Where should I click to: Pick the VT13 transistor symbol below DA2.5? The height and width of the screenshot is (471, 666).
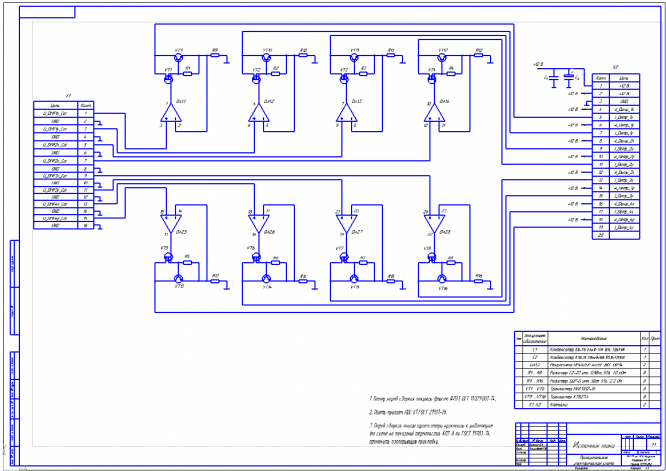(x=179, y=279)
